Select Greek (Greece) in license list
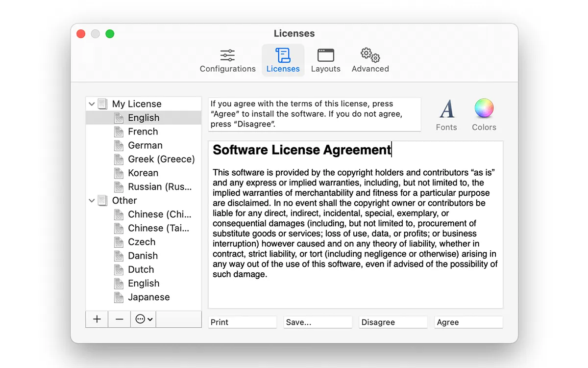The width and height of the screenshot is (588, 368). (161, 159)
